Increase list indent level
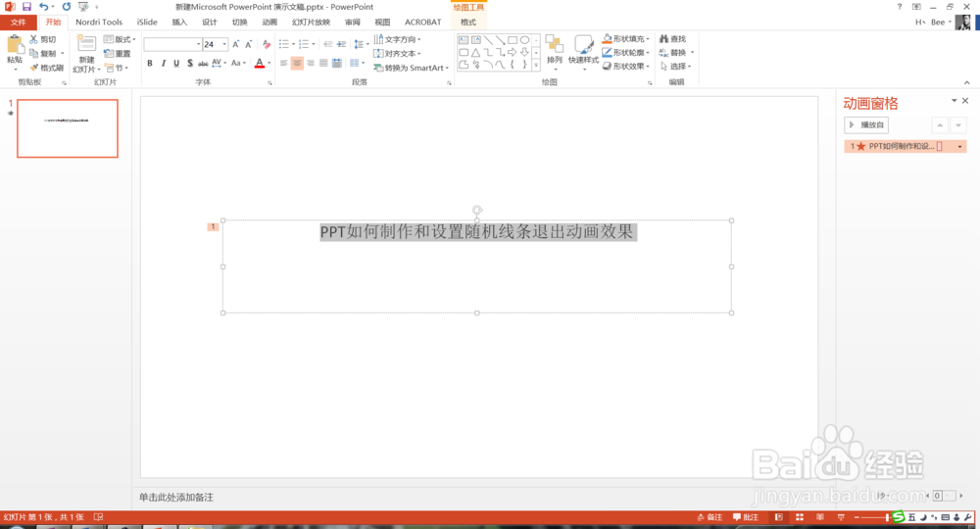 coord(341,44)
